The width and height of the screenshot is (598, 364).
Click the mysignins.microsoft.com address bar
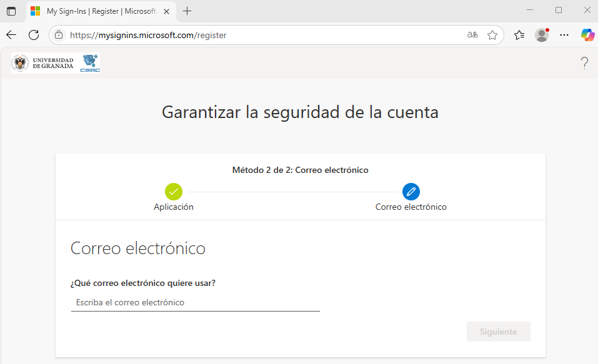pyautogui.click(x=276, y=35)
